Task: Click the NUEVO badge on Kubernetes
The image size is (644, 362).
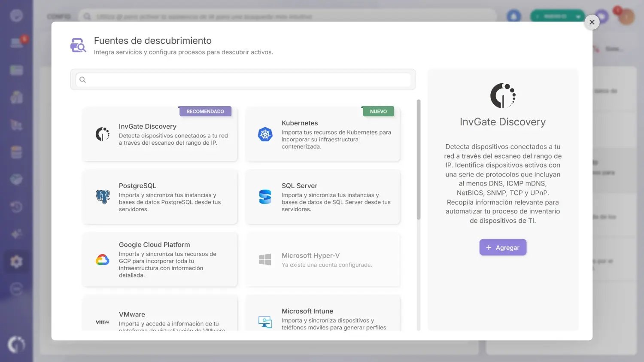Action: tap(378, 111)
